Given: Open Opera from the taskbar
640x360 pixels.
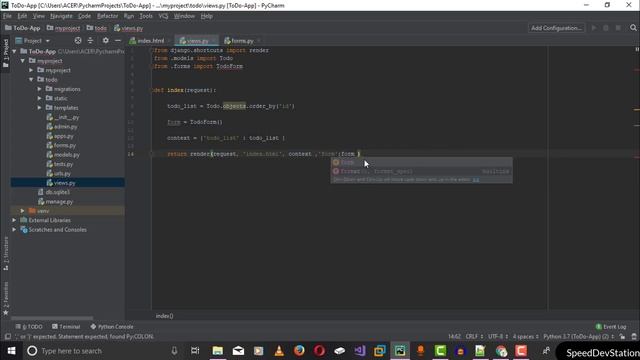Looking at the screenshot, I should 319,351.
